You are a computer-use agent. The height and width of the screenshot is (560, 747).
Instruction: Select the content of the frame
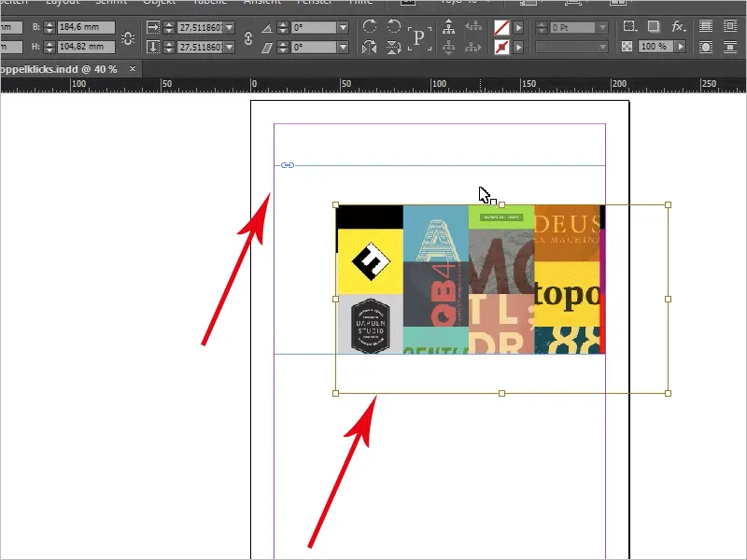click(x=448, y=48)
